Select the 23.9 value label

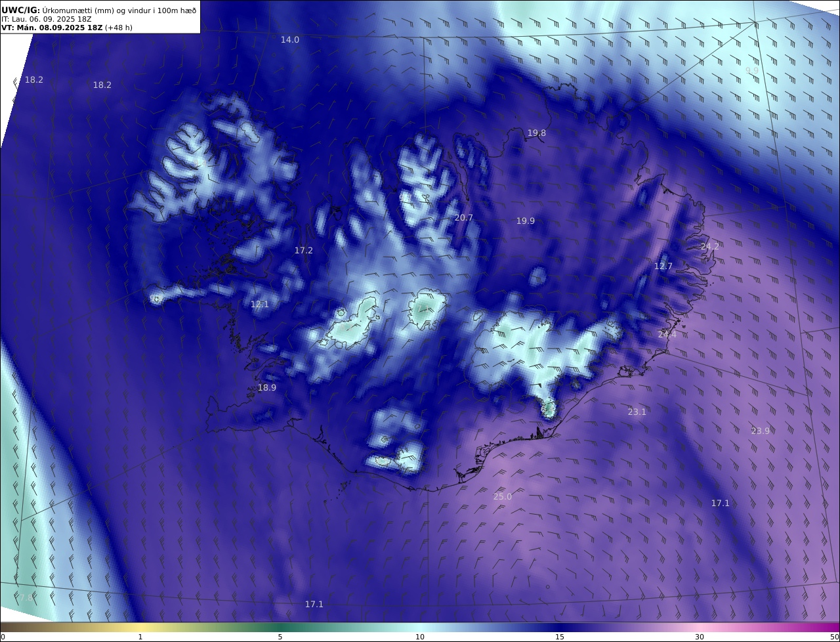click(761, 431)
